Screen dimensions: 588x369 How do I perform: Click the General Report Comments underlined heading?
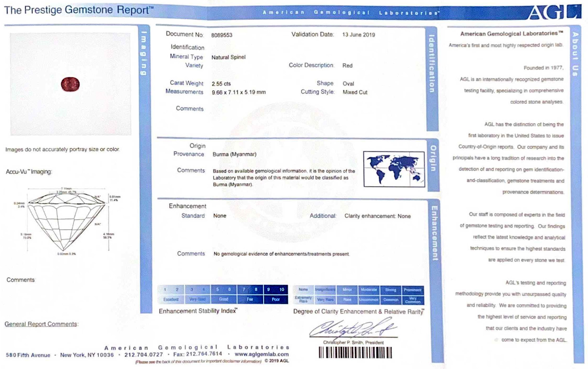pyautogui.click(x=41, y=324)
